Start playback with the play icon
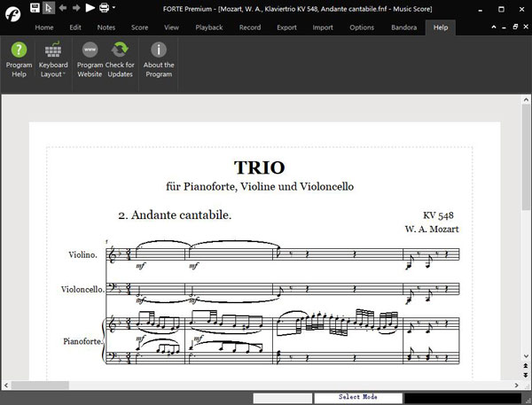The width and height of the screenshot is (532, 405). (90, 7)
